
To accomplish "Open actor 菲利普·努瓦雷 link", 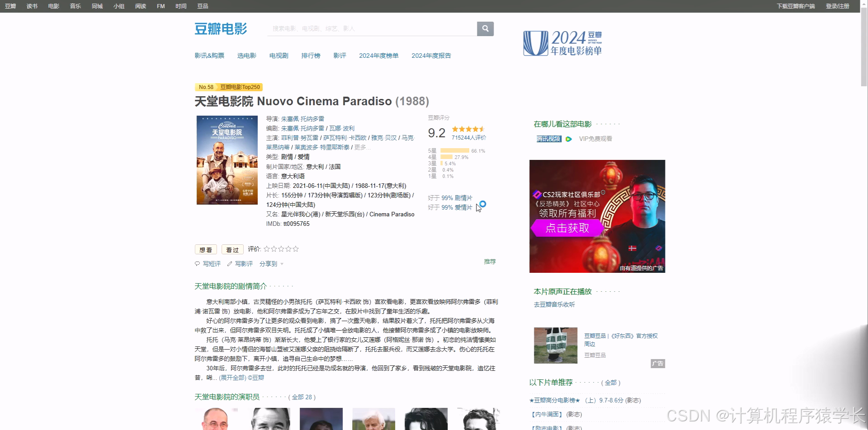I will coord(300,138).
